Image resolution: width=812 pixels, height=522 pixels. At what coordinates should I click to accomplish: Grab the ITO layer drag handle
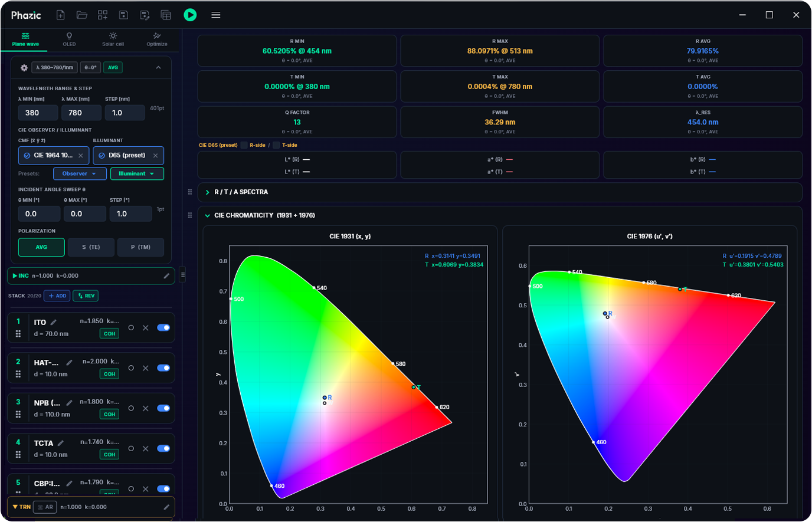(18, 334)
